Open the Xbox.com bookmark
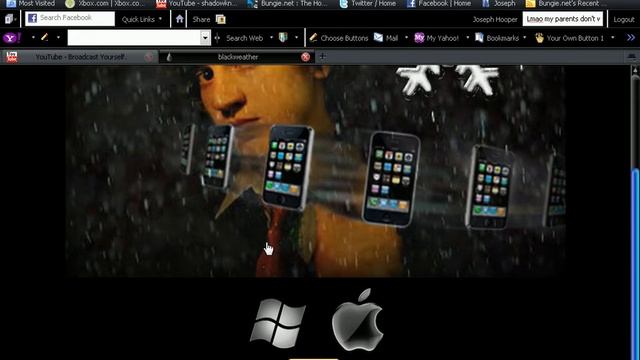640x360 pixels. click(104, 4)
